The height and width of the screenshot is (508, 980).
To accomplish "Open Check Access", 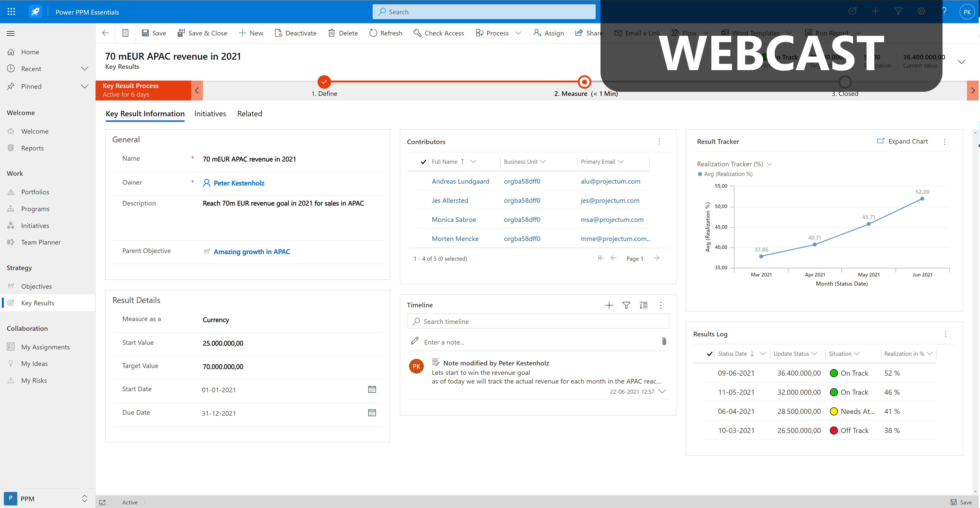I will click(417, 33).
